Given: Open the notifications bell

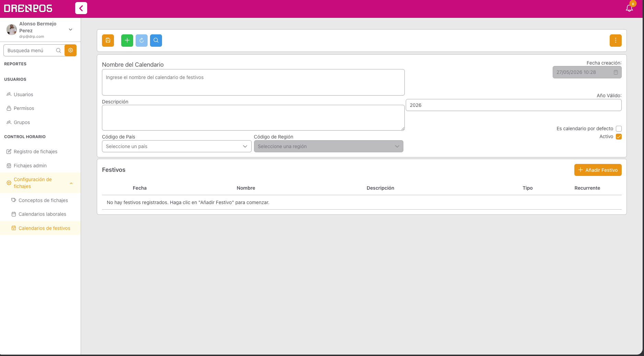Looking at the screenshot, I should click(629, 8).
